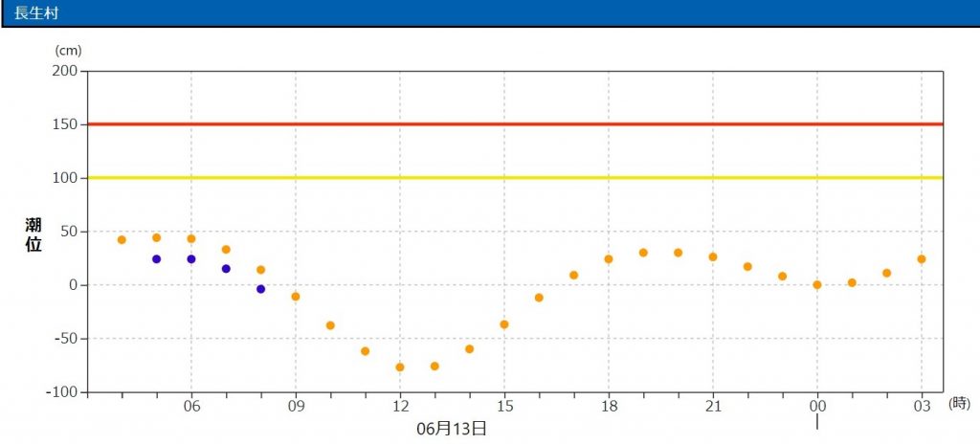This screenshot has width=980, height=444.
Task: Click the 15 hour label on the time axis
Action: click(504, 407)
